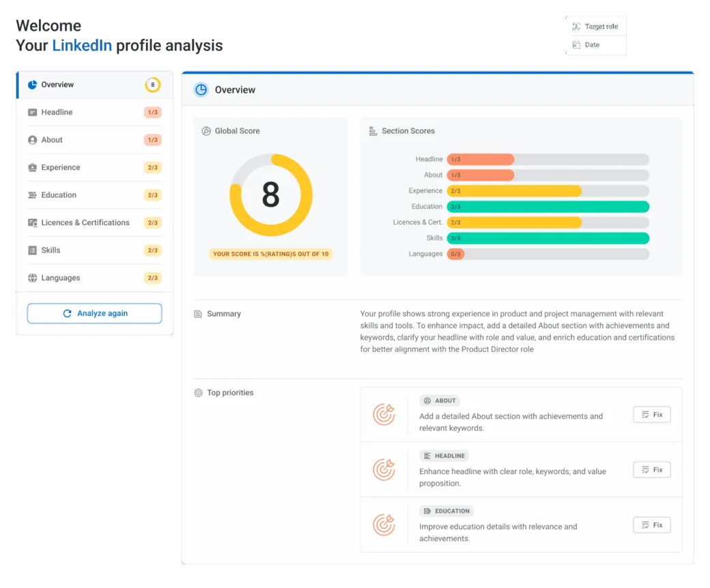Click the circular Global Score gauge showing 8

[x=272, y=196]
